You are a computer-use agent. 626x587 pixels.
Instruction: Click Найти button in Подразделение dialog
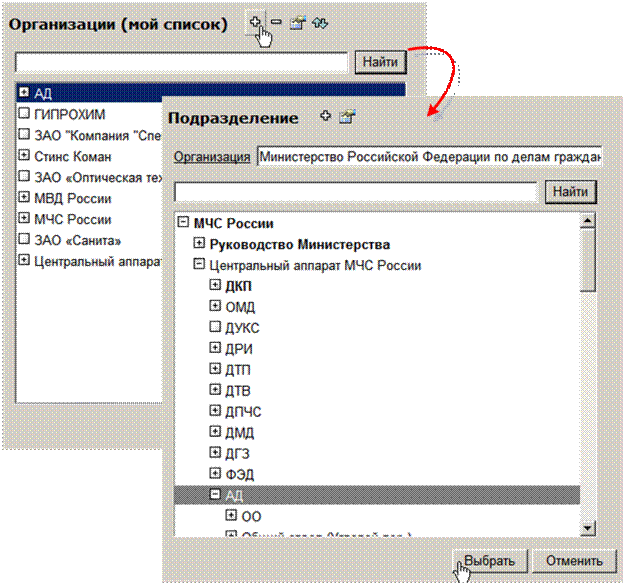tap(571, 192)
